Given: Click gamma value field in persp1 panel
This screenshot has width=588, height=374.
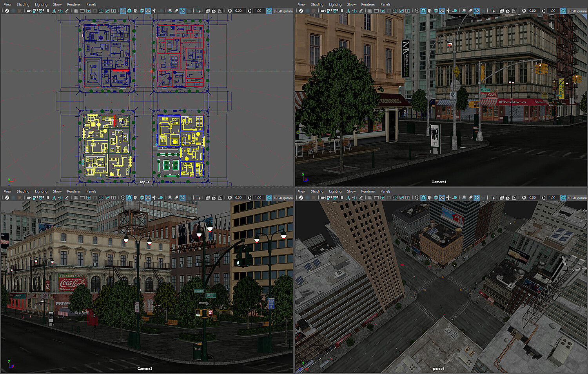Looking at the screenshot, I should coord(552,198).
